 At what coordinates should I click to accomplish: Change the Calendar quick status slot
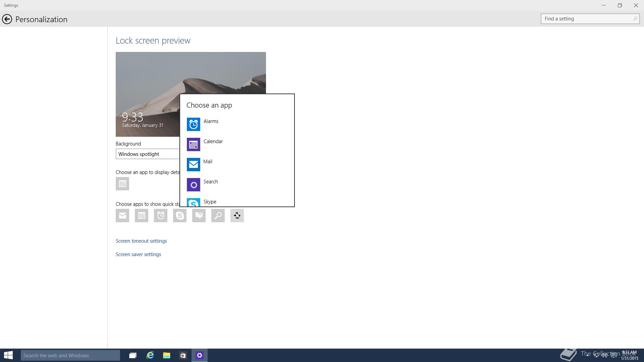(142, 216)
